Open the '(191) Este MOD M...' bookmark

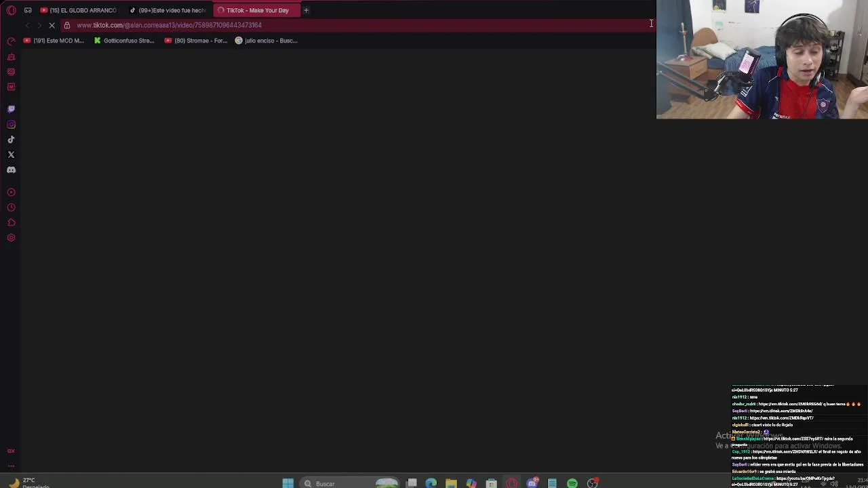54,41
